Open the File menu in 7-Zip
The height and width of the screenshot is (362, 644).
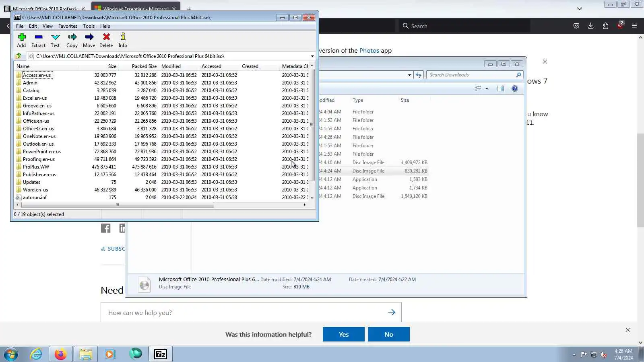pyautogui.click(x=20, y=26)
